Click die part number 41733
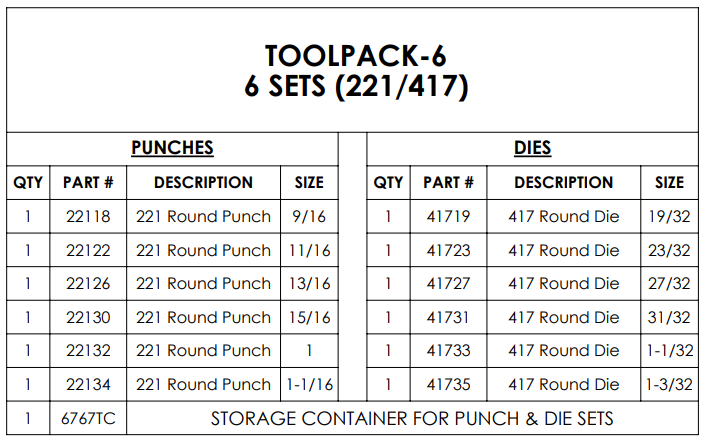Screen dimensions: 706x442 [x=448, y=351]
